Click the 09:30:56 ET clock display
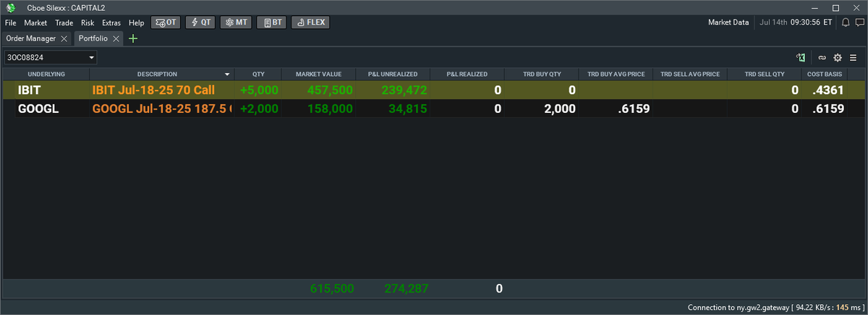Viewport: 868px width, 315px height. 812,22
